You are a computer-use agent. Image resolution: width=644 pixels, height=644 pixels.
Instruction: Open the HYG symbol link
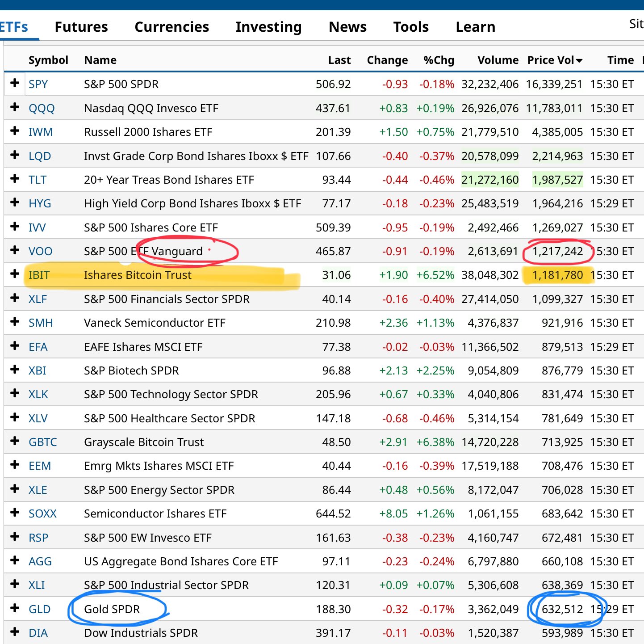40,203
